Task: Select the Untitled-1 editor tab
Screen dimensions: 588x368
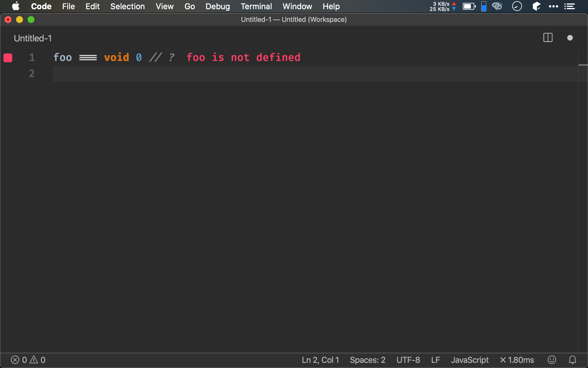Action: (33, 38)
